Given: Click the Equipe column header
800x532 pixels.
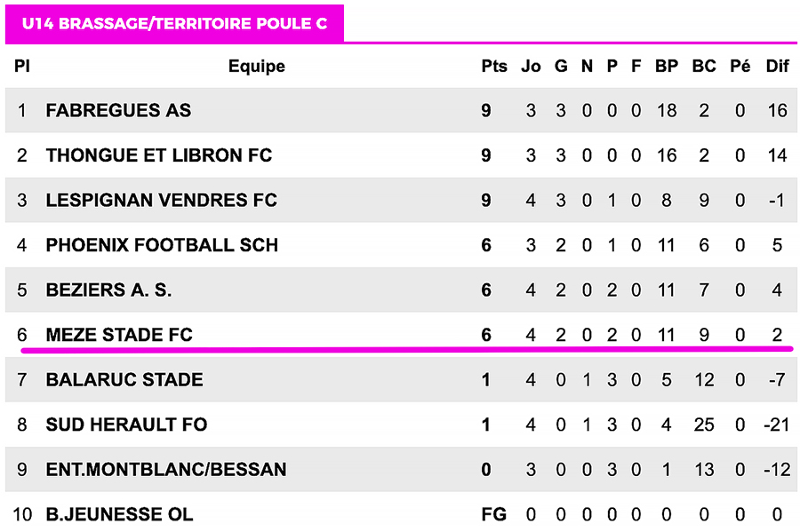Looking at the screenshot, I should click(x=256, y=67).
